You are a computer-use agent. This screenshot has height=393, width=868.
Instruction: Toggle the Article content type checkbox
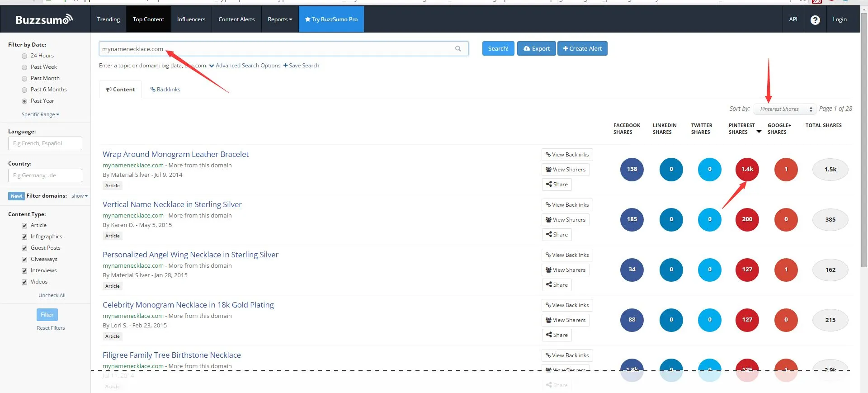tap(24, 226)
